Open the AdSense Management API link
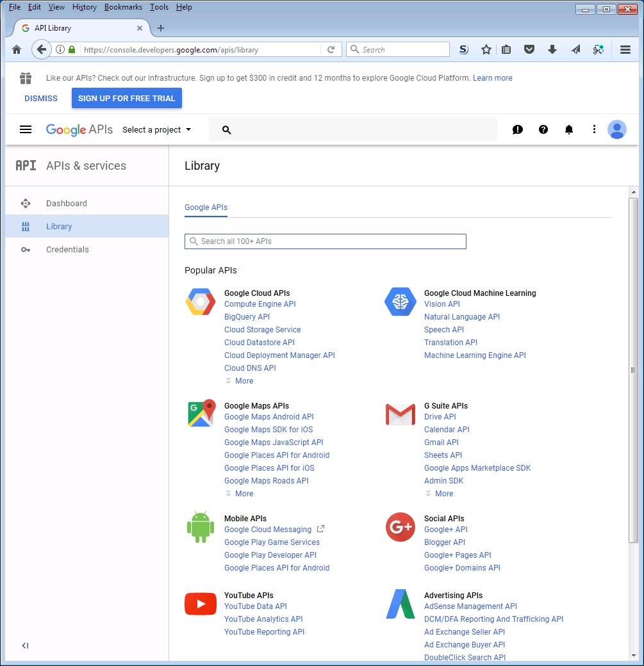The height and width of the screenshot is (666, 644). pos(470,606)
